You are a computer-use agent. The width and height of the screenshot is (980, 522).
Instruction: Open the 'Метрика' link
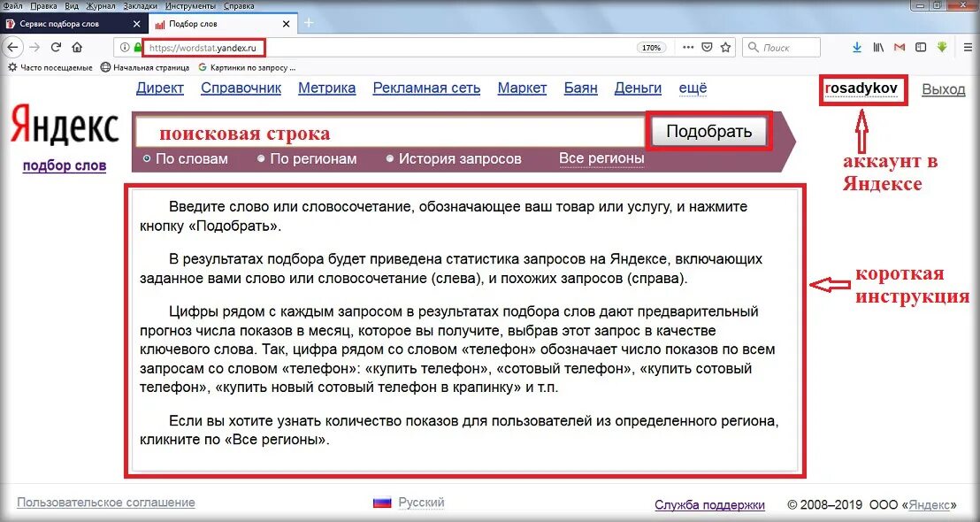pyautogui.click(x=327, y=88)
